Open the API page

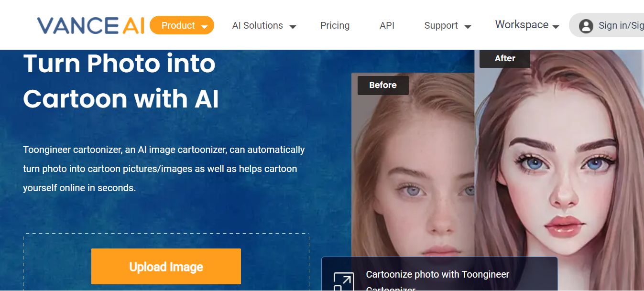click(387, 26)
